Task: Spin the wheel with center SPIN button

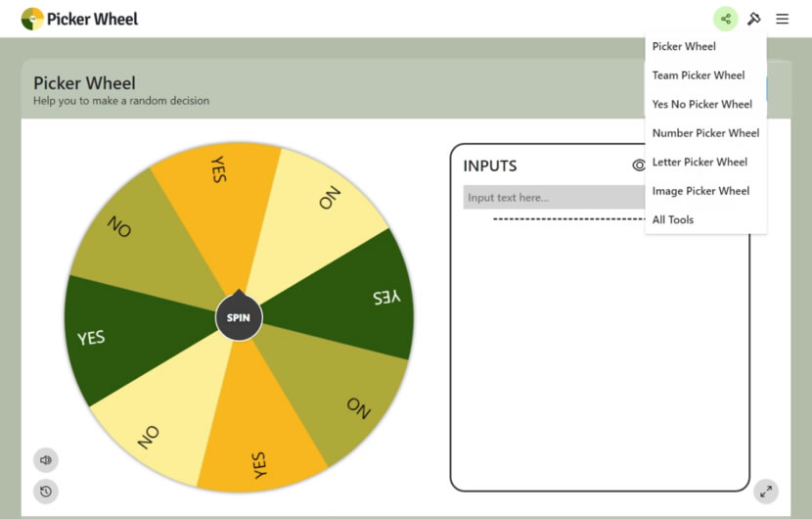Action: pyautogui.click(x=239, y=317)
